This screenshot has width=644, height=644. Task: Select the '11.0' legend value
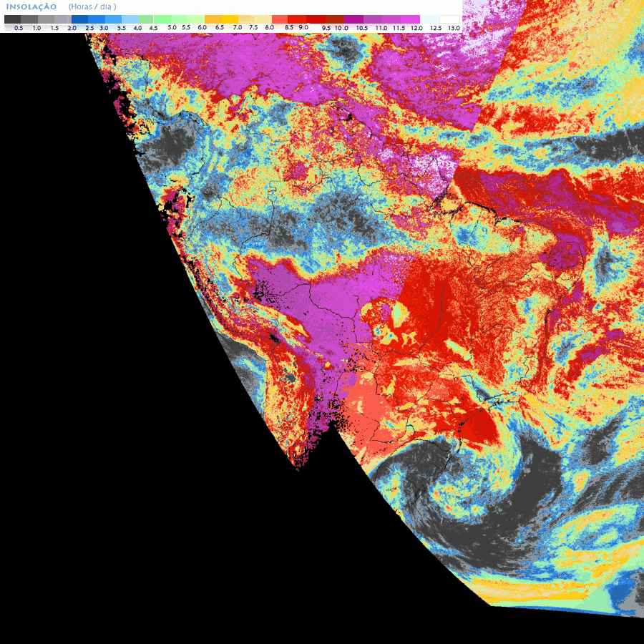[x=381, y=29]
